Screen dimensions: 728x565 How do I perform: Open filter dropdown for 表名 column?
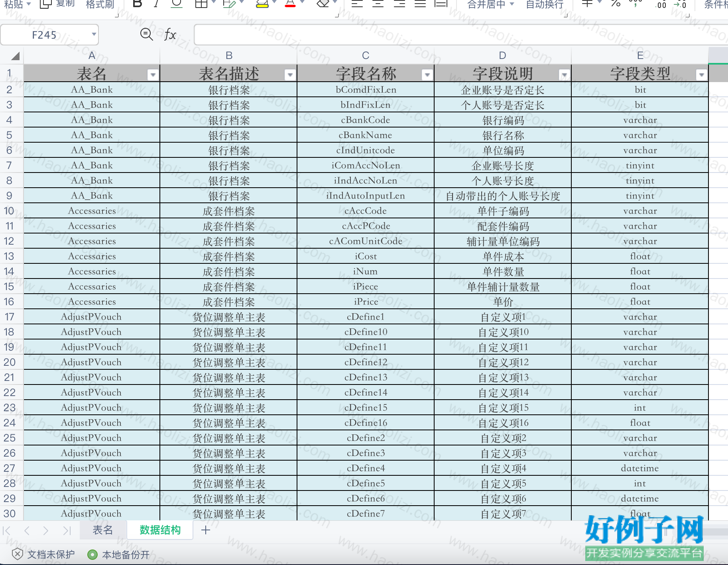click(153, 75)
